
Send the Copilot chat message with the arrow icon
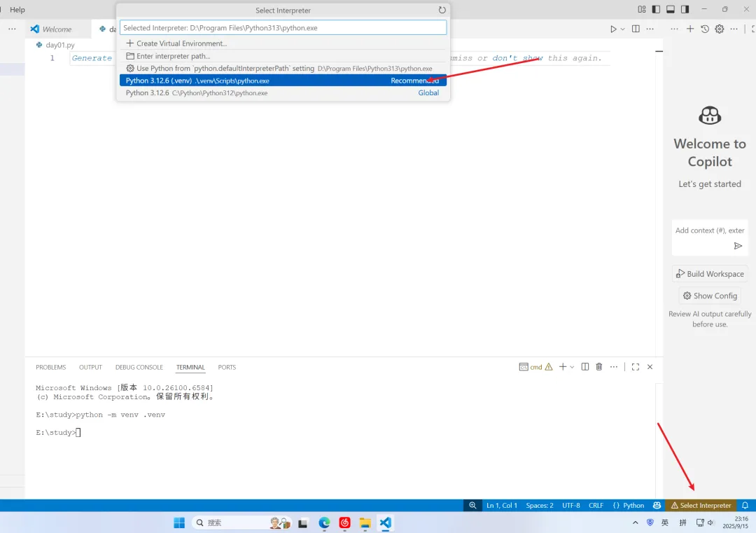coord(738,246)
